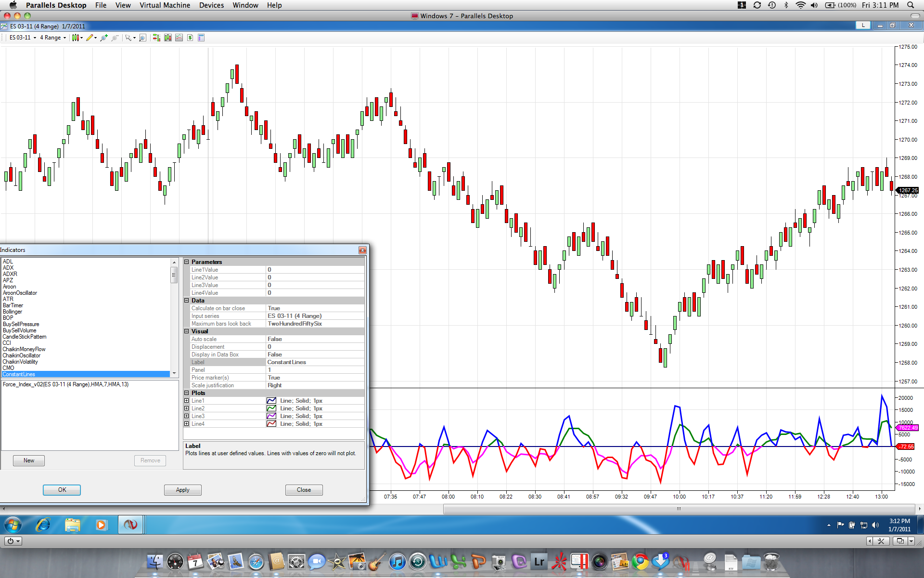Open iTunes from the dock
924x578 pixels.
398,562
